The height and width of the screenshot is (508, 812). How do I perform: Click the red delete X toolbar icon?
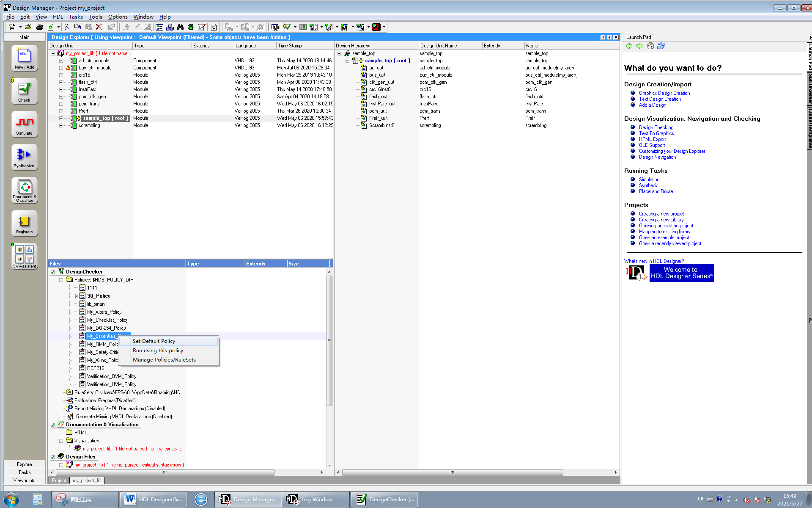pyautogui.click(x=99, y=27)
